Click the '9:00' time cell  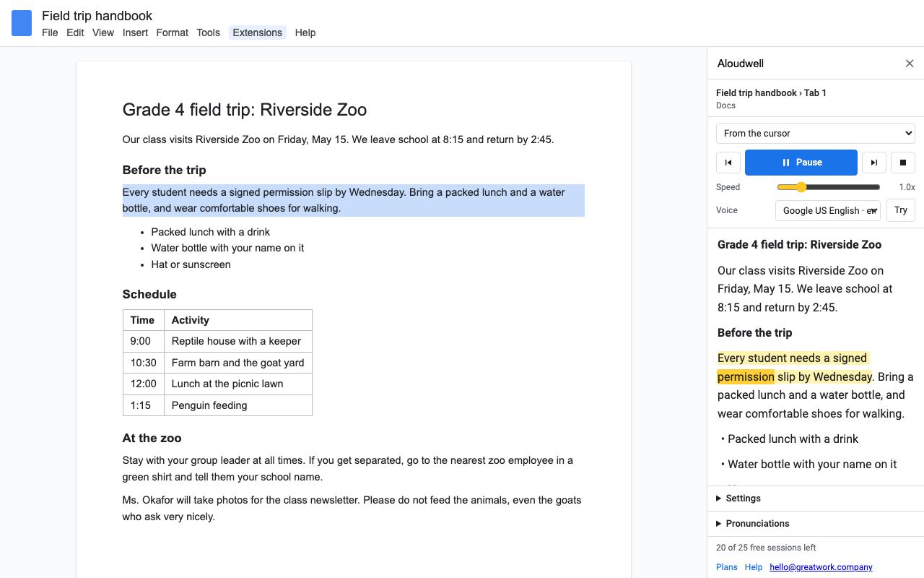pos(144,341)
